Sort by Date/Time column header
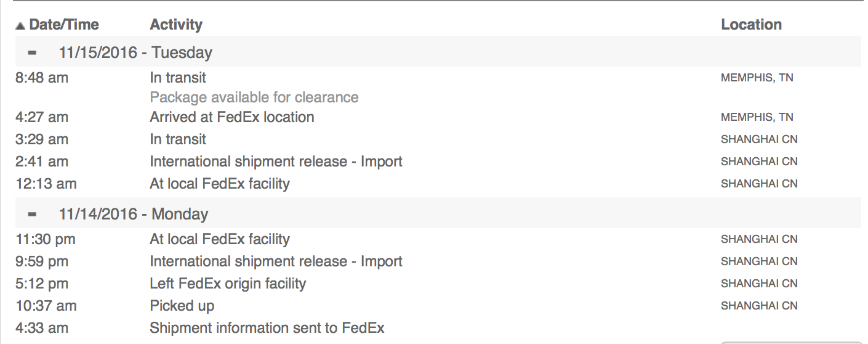 [63, 25]
